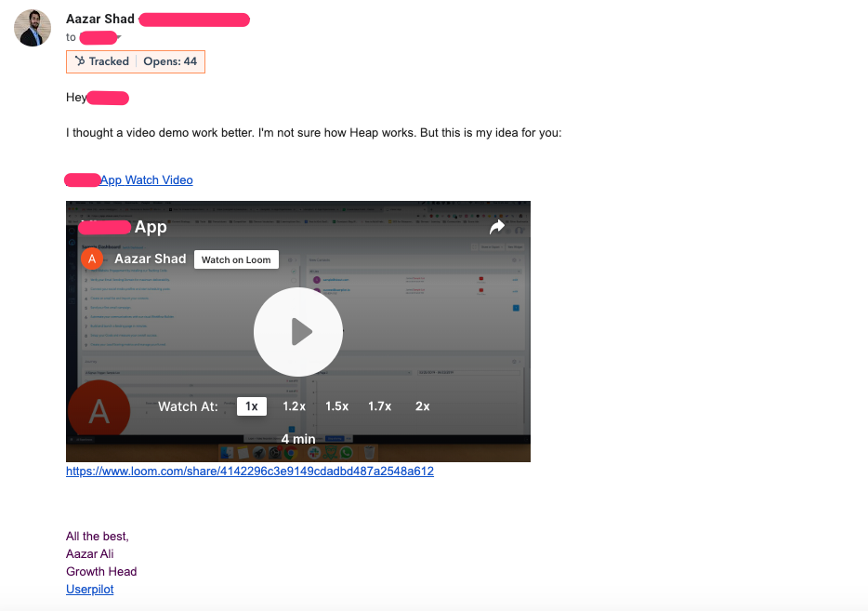Viewport: 868px width, 611px height.
Task: Click the video demo sentence in the email
Action: click(314, 133)
